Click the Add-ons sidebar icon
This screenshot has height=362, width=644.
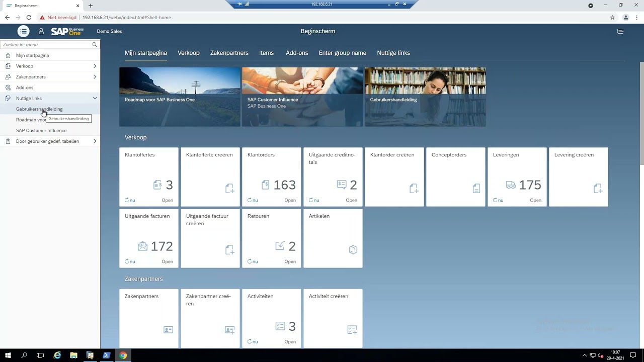8,87
